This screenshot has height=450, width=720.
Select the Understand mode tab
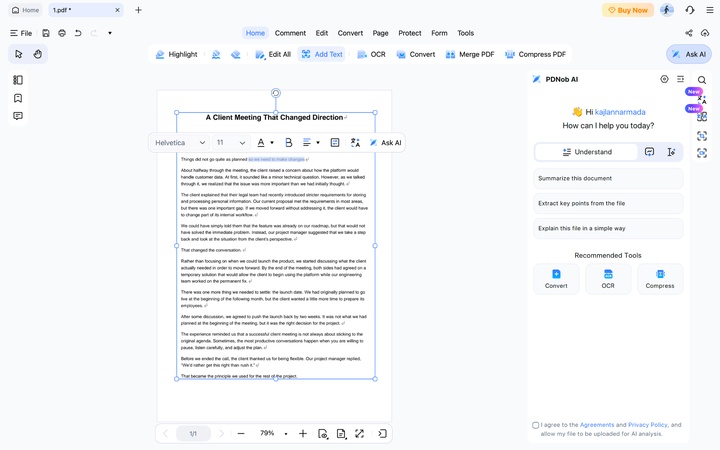(587, 152)
